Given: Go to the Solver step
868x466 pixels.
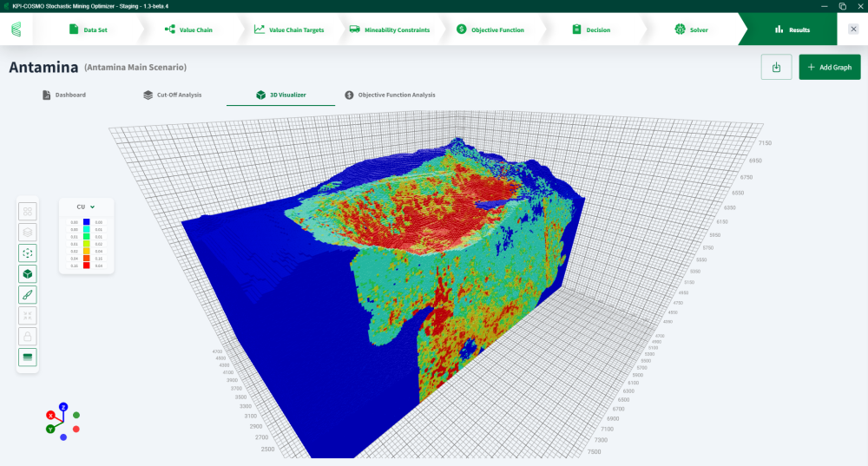Looking at the screenshot, I should point(691,30).
